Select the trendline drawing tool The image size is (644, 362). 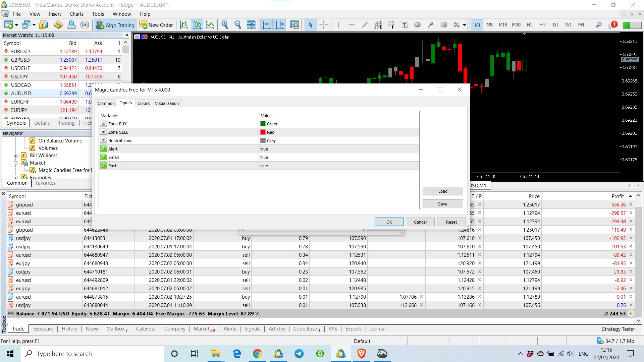coord(365,25)
